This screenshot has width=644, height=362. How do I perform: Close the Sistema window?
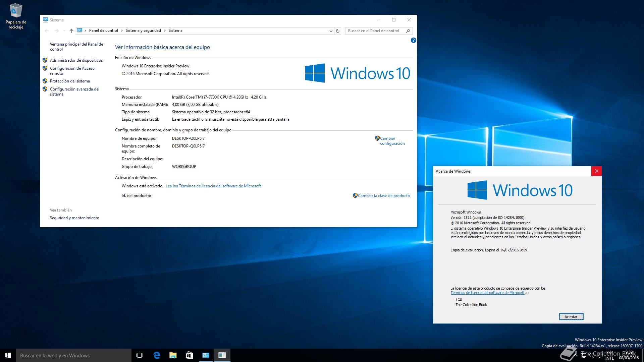409,20
